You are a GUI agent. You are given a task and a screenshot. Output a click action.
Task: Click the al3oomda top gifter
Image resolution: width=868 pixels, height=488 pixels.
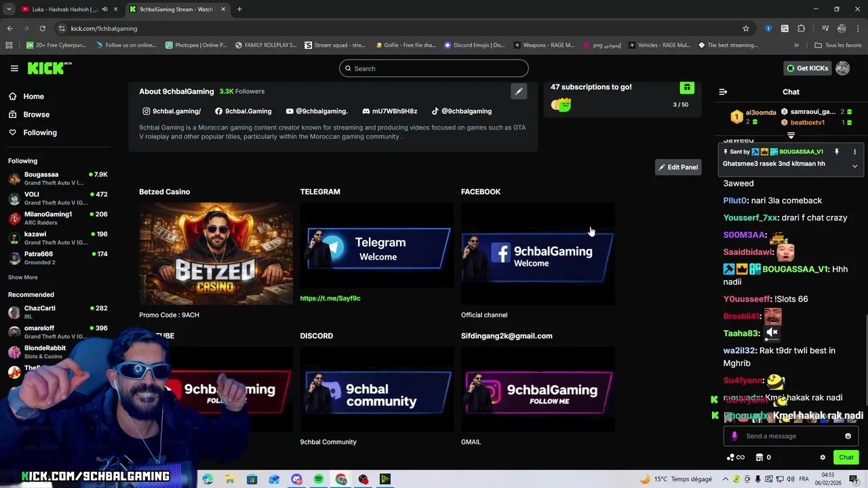pyautogui.click(x=761, y=113)
